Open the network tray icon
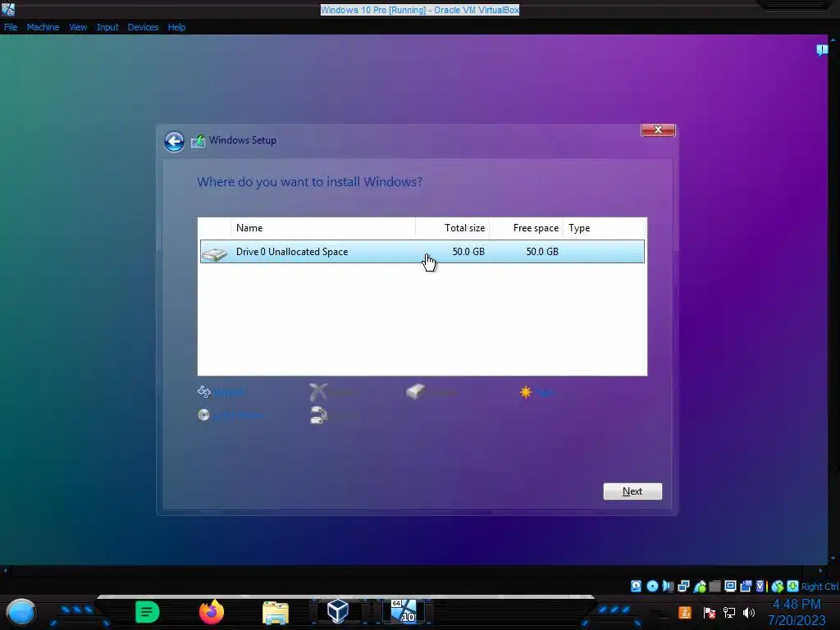Image resolution: width=840 pixels, height=630 pixels. click(x=729, y=612)
